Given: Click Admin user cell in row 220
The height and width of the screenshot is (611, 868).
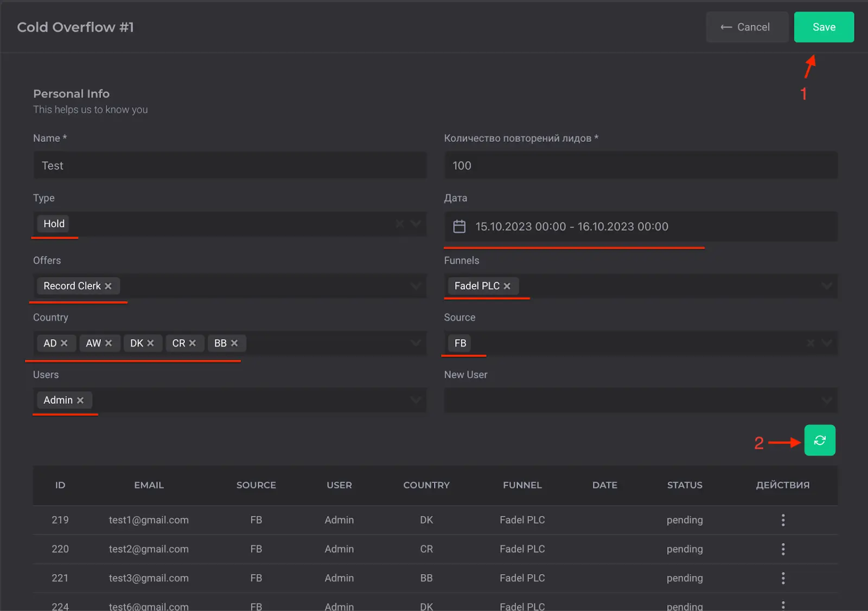Looking at the screenshot, I should [x=339, y=549].
